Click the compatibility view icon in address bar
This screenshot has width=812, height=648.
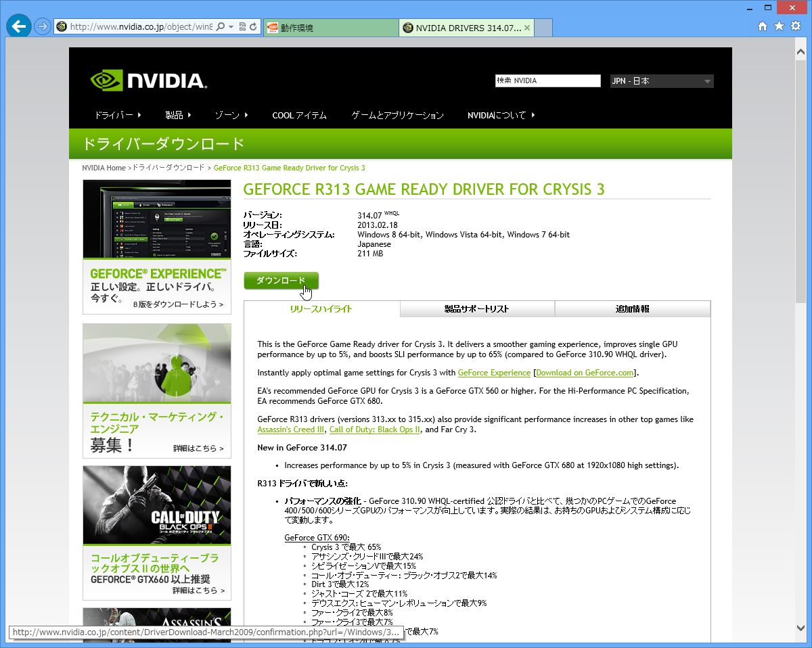point(242,27)
